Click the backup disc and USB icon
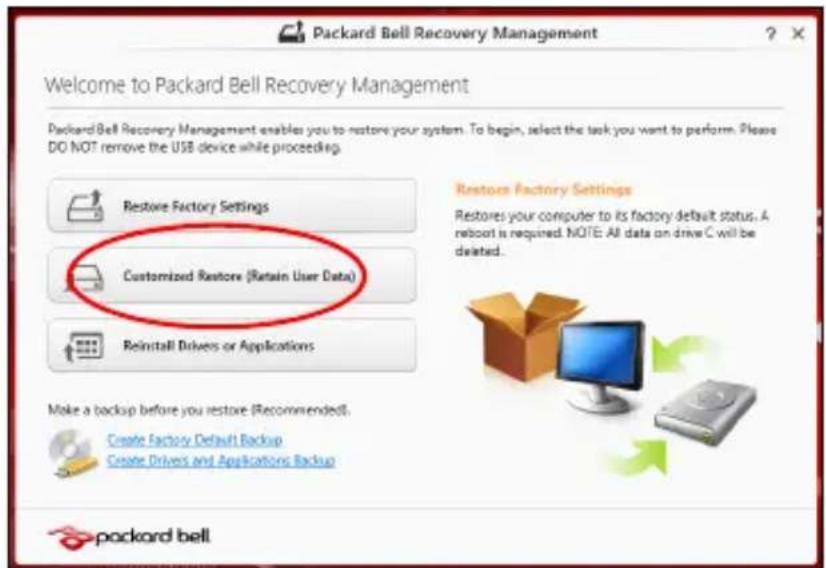Image resolution: width=826 pixels, height=568 pixels. (x=73, y=453)
